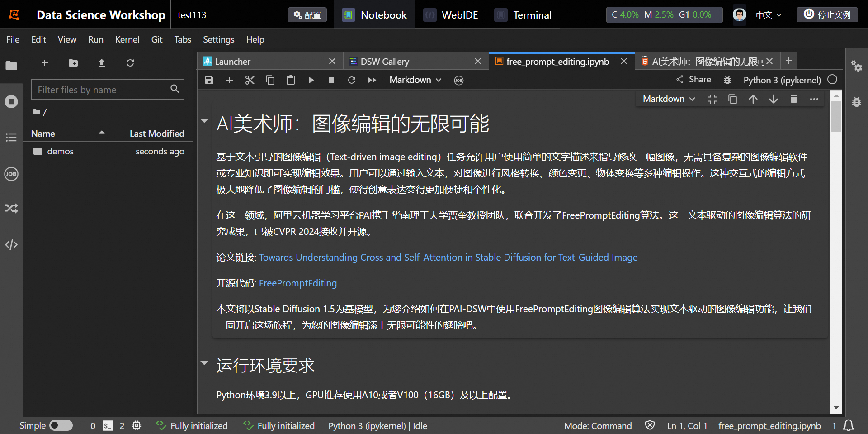This screenshot has height=434, width=868.
Task: Toggle Simple mode switch
Action: 61,425
